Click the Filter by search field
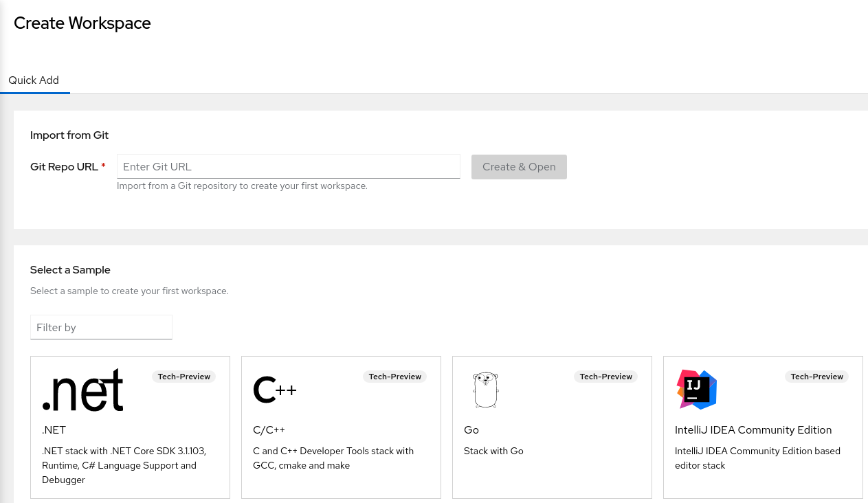Image resolution: width=868 pixels, height=503 pixels. 101,328
